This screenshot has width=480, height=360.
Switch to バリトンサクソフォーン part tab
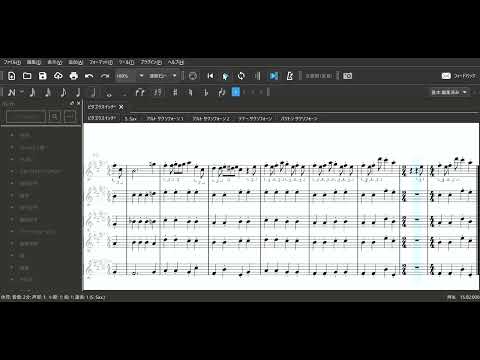(299, 119)
